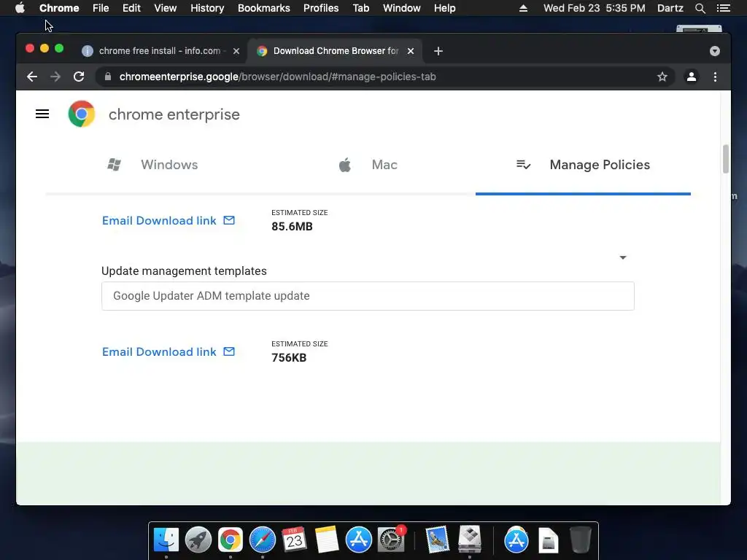Open the Edit menu
The height and width of the screenshot is (560, 747).
(x=131, y=8)
